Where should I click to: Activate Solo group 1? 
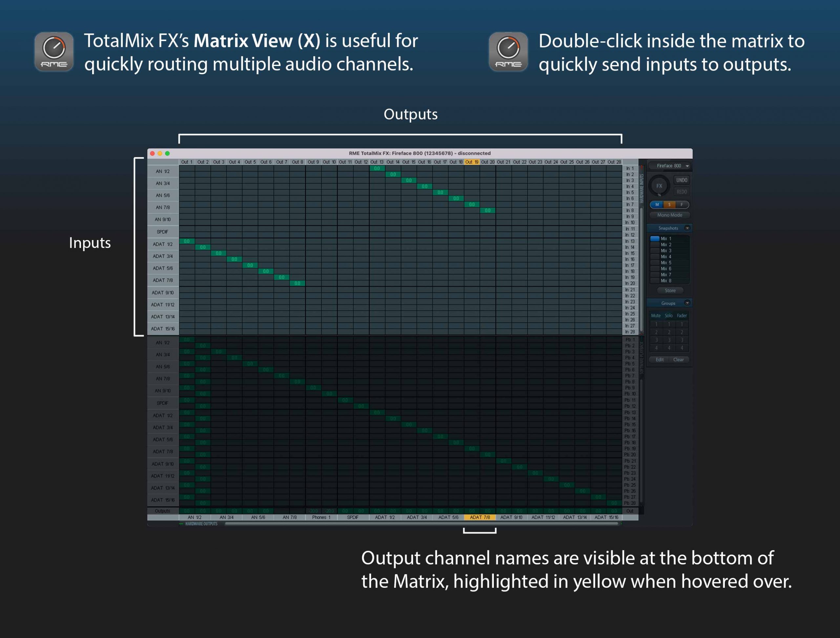pos(669,324)
